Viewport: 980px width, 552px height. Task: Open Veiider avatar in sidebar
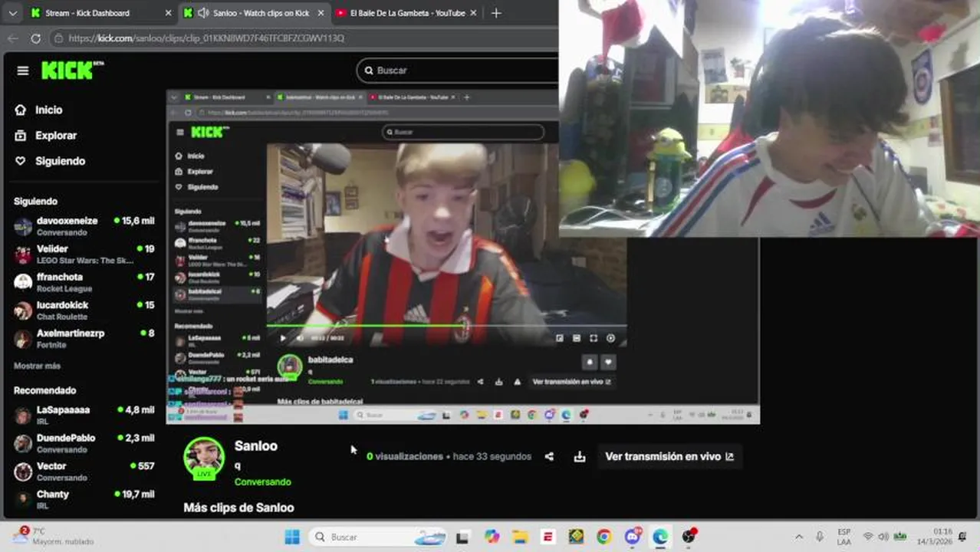coord(23,255)
